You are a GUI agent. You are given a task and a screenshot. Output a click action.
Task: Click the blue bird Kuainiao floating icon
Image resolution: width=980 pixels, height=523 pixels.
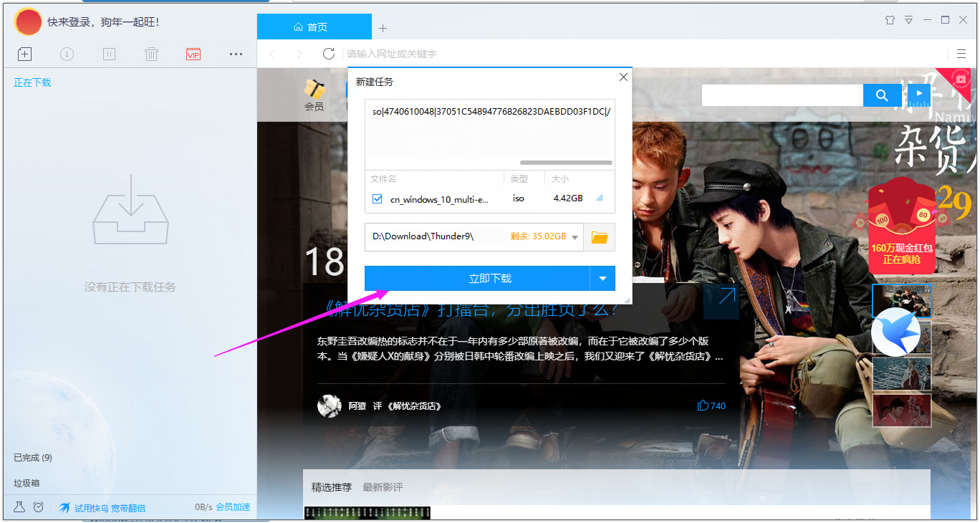tap(895, 332)
